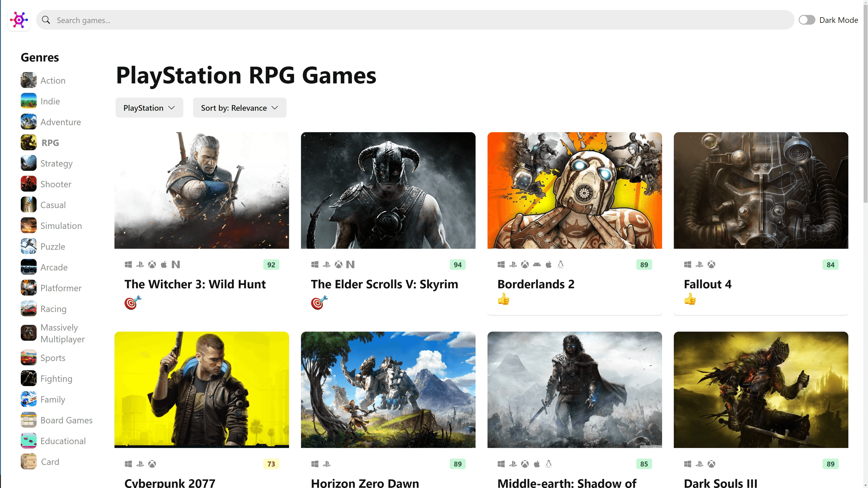Click the thumbs-up emoji on Fallout 4
The width and height of the screenshot is (868, 488).
coord(690,299)
